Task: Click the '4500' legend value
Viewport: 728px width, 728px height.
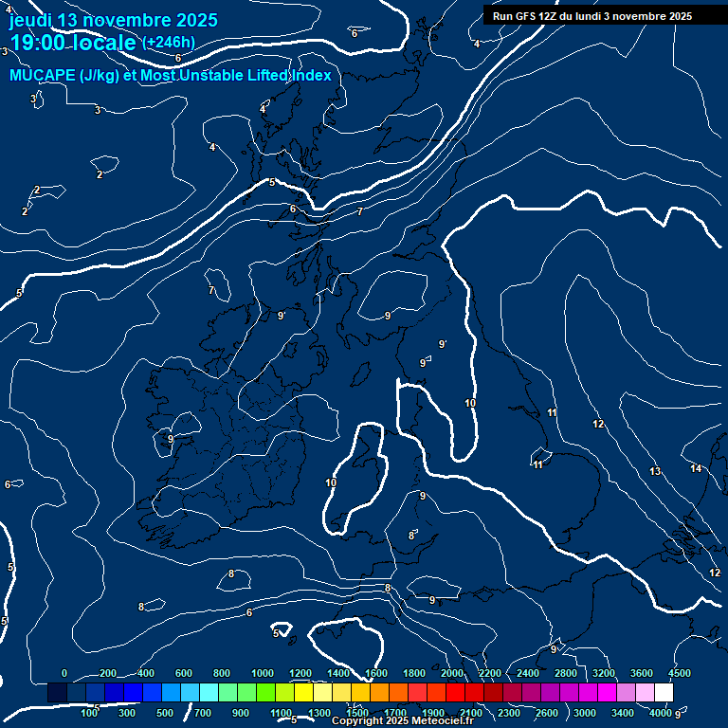Action: 680,673
